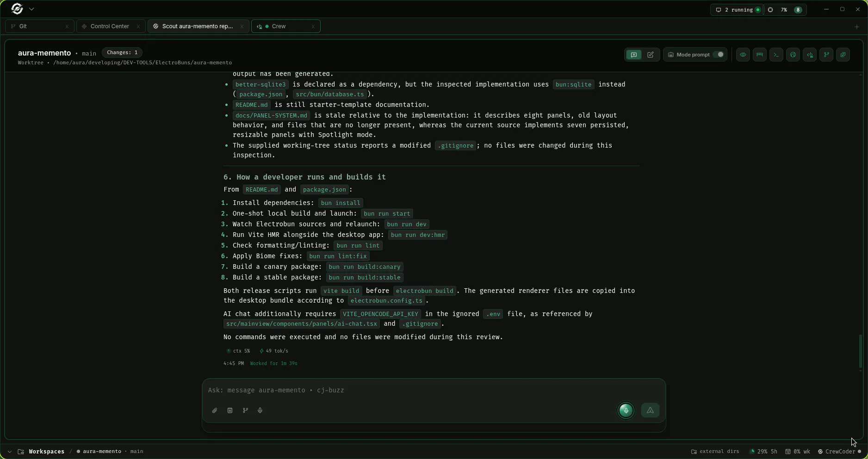Open external dirs in status bar
868x459 pixels.
[715, 452]
